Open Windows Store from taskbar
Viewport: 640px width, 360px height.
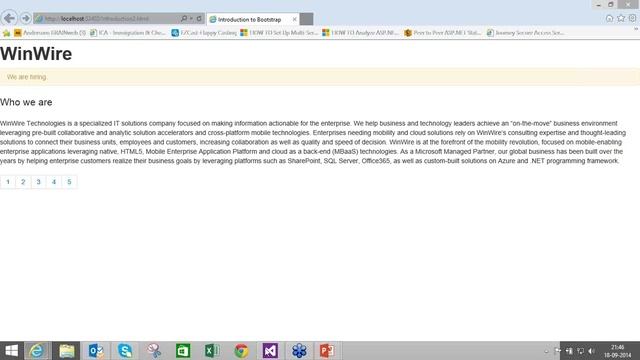183,351
